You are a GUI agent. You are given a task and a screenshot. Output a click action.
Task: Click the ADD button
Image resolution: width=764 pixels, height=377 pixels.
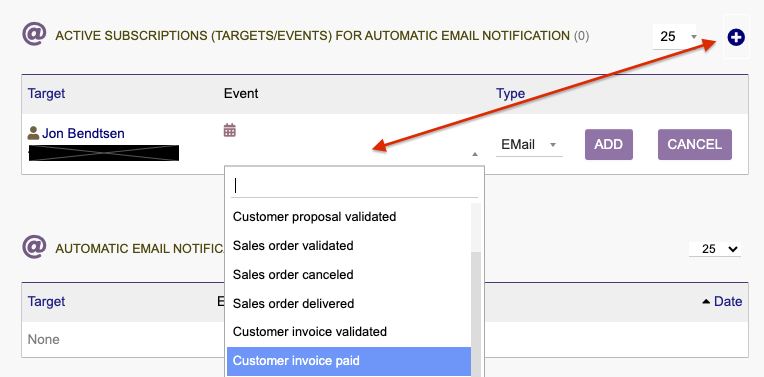coord(609,145)
